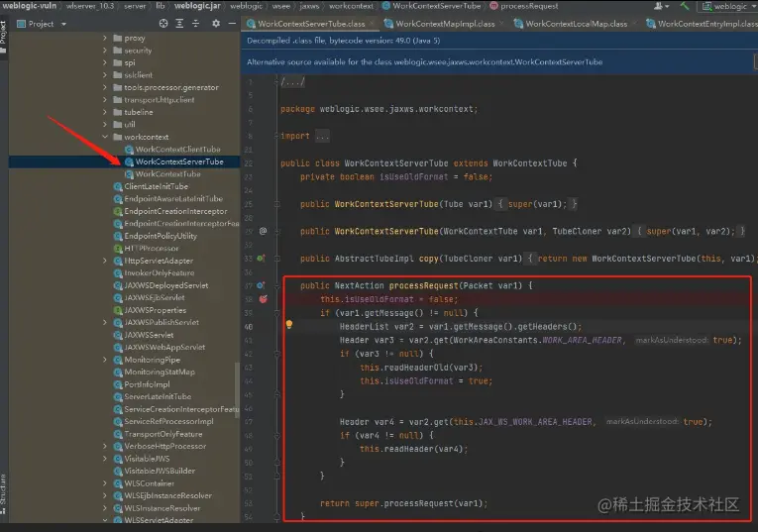
Task: Expand the JAXWSPublishServlet node
Action: [x=105, y=322]
